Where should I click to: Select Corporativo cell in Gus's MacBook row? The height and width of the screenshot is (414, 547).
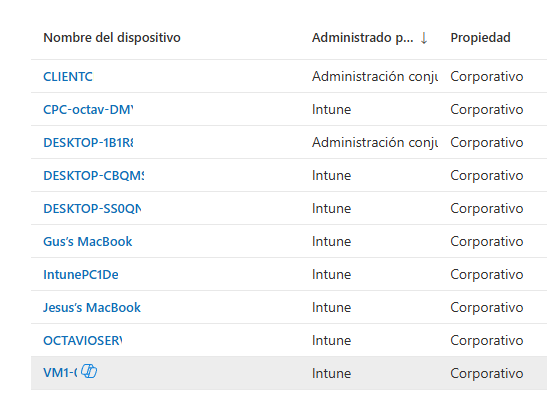pyautogui.click(x=487, y=241)
